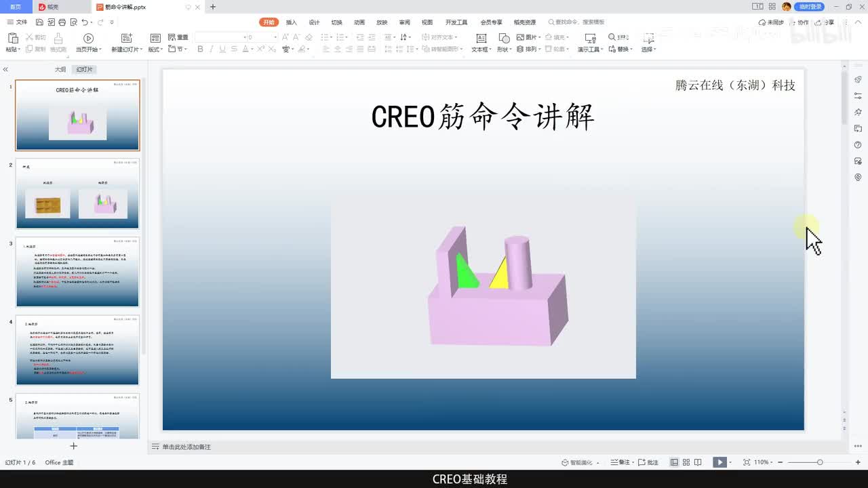Click the zoom in plus button
868x488 pixels.
click(857, 462)
